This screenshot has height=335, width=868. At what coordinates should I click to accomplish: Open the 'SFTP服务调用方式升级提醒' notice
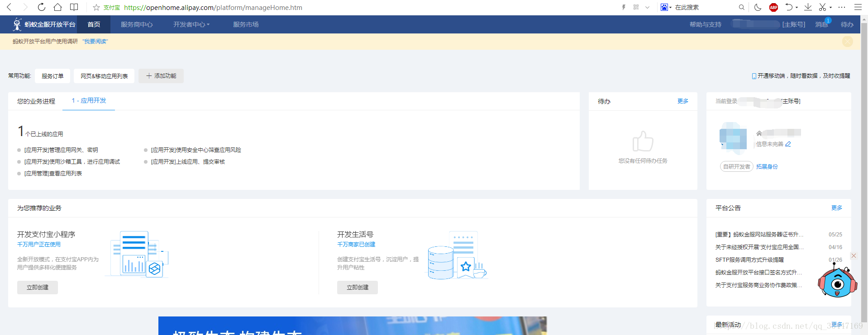tap(749, 260)
